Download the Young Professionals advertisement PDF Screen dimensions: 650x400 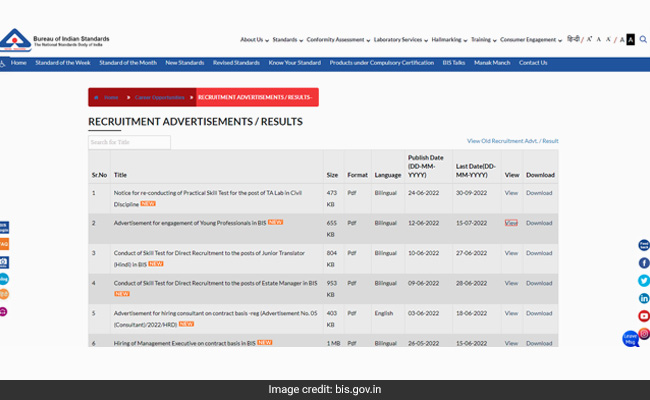coord(539,223)
